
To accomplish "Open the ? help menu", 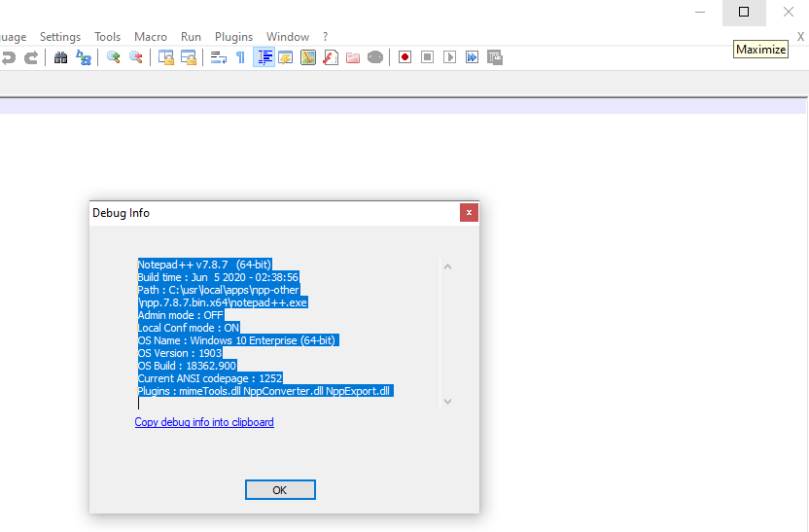I will [x=325, y=37].
